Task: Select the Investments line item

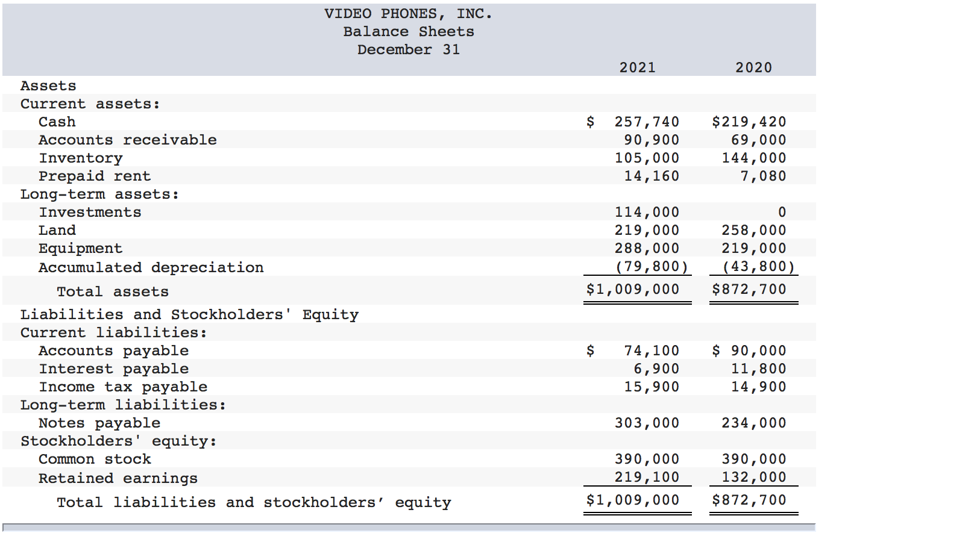Action: (x=90, y=212)
